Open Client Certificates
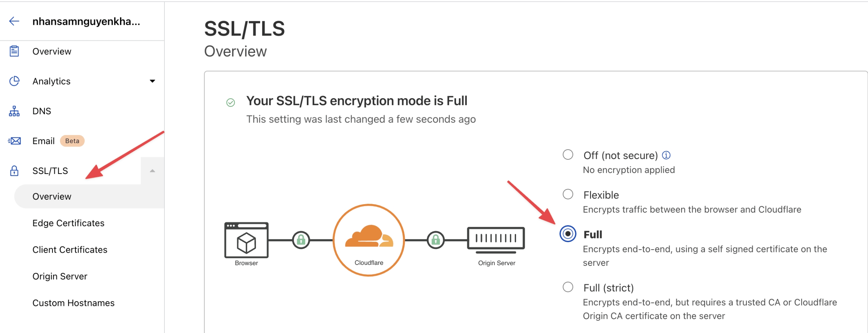 tap(70, 250)
